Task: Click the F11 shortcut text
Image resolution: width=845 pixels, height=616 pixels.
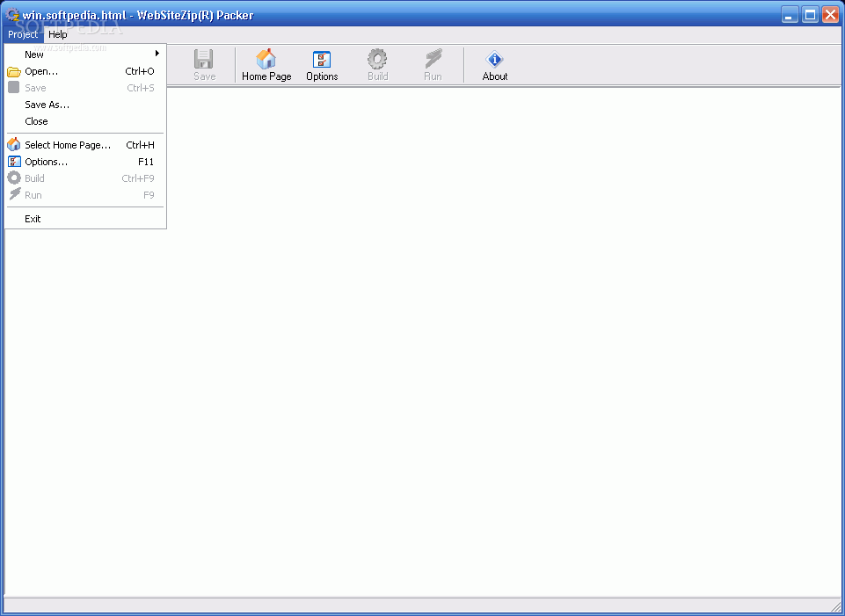Action: 146,162
